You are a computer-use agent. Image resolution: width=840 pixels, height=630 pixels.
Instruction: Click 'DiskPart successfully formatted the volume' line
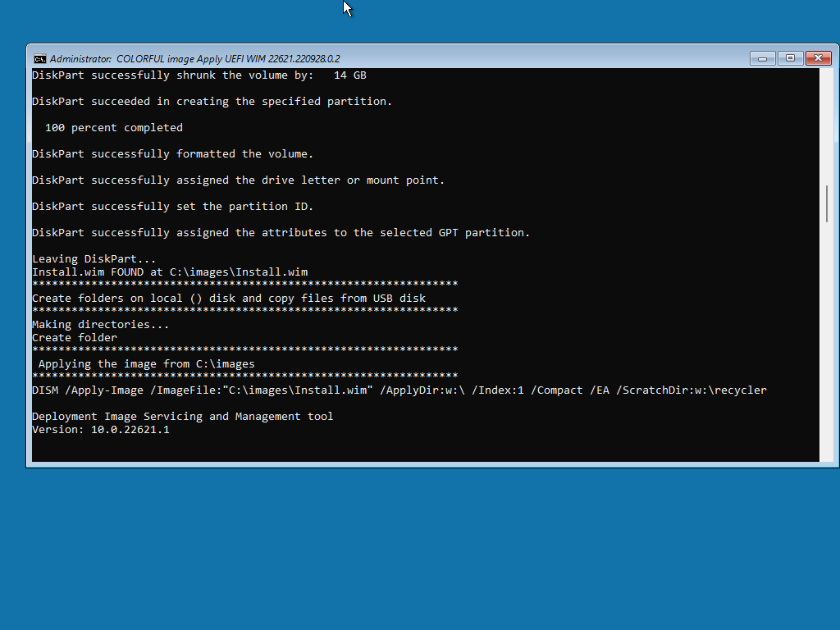(172, 154)
